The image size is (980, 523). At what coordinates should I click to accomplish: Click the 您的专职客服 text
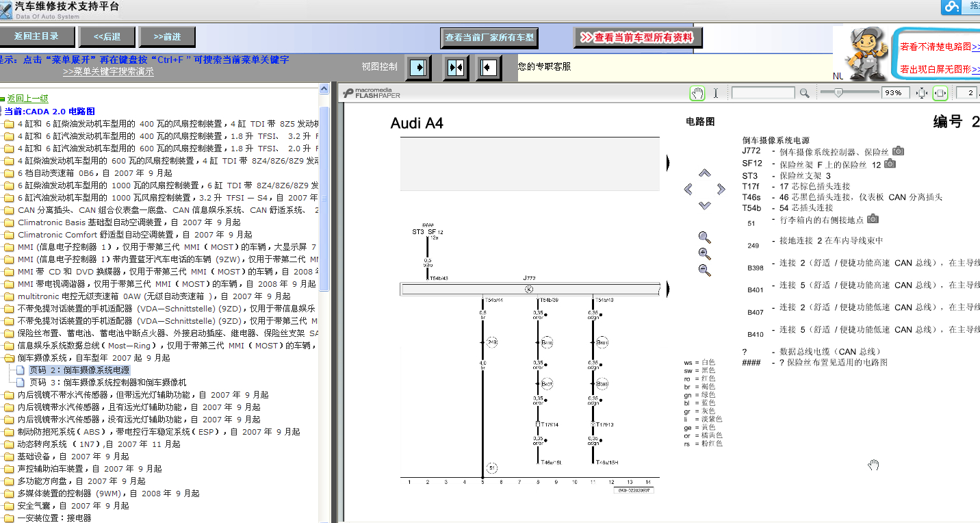[x=545, y=66]
